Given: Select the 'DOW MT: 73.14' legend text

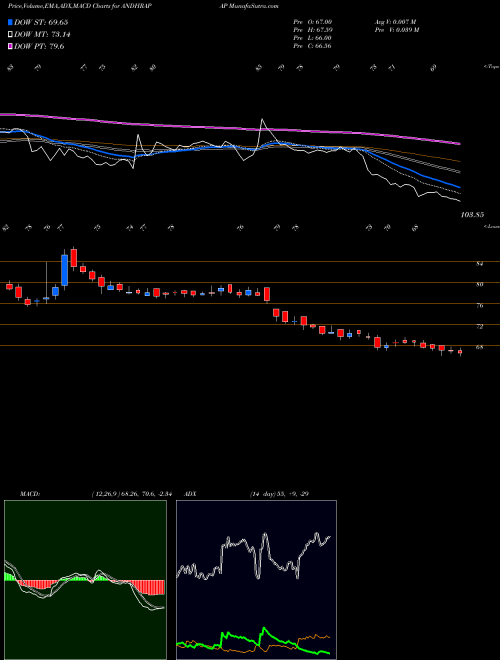Looking at the screenshot, I should pos(42,35).
